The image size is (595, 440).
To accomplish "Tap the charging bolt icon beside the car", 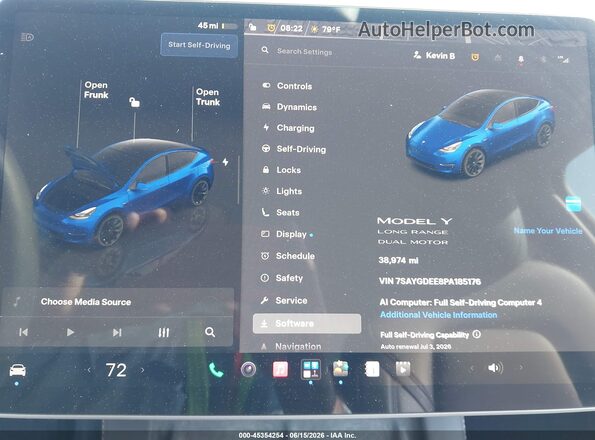I will 225,162.
